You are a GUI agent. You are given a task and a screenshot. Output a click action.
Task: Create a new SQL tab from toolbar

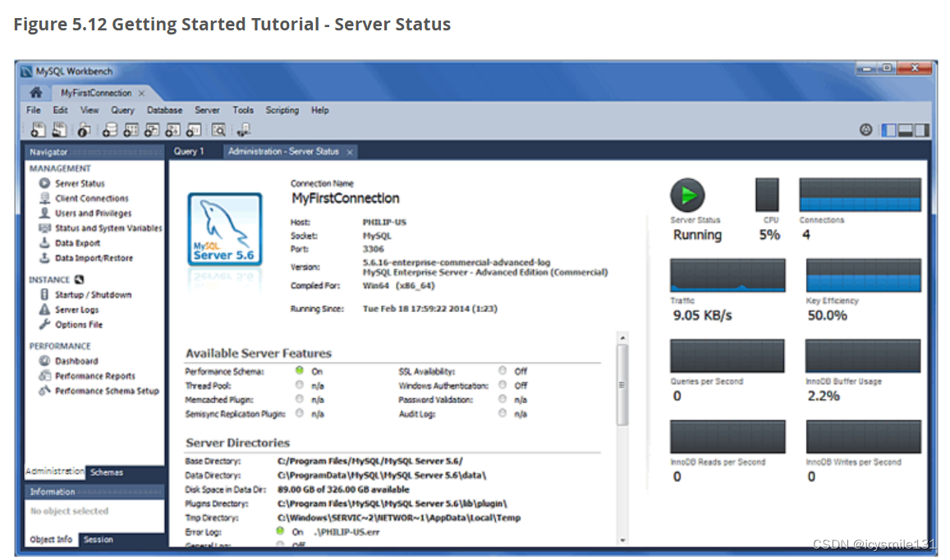38,129
